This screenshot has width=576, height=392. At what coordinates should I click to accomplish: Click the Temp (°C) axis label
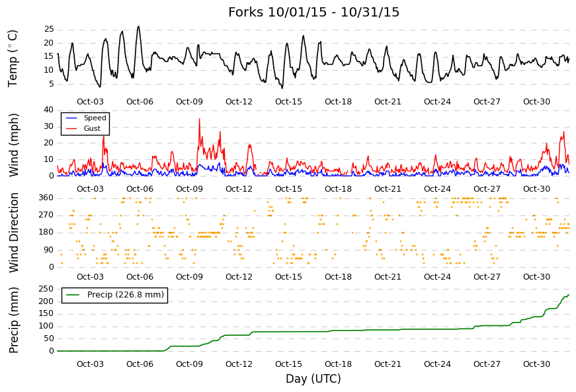click(13, 58)
